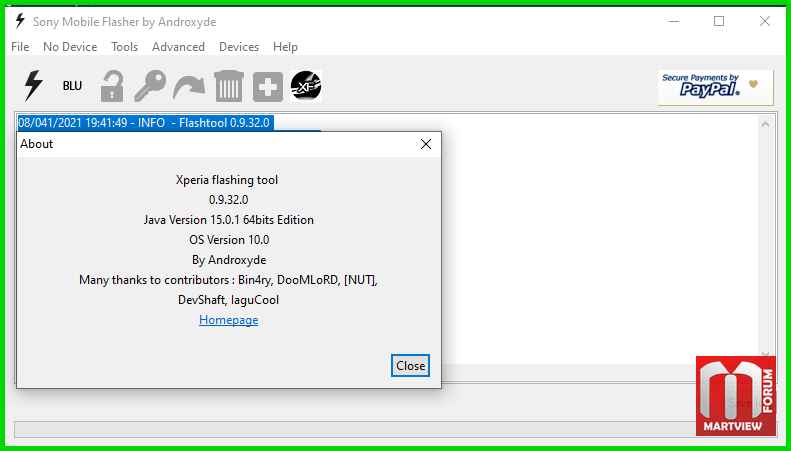Click the PayPal secure payments donate banner
Screen dimensions: 791x451
click(x=715, y=87)
